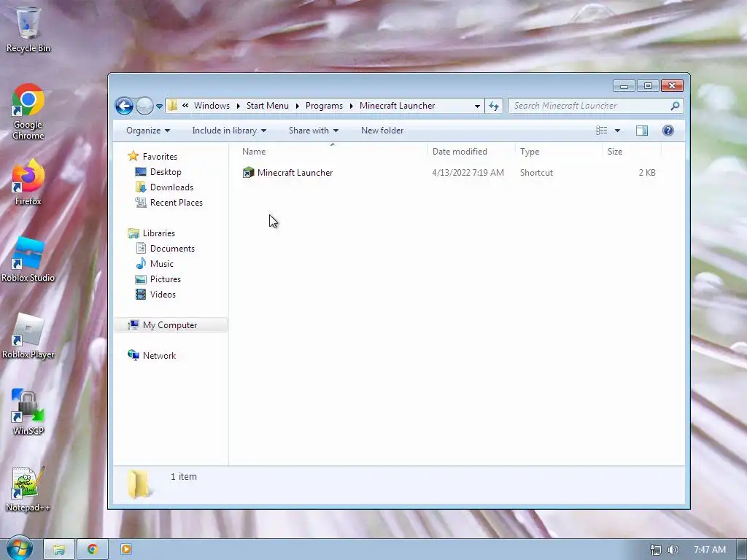Viewport: 747px width, 560px height.
Task: Click the 4/13/2022 7:19 AM date cell
Action: [468, 173]
